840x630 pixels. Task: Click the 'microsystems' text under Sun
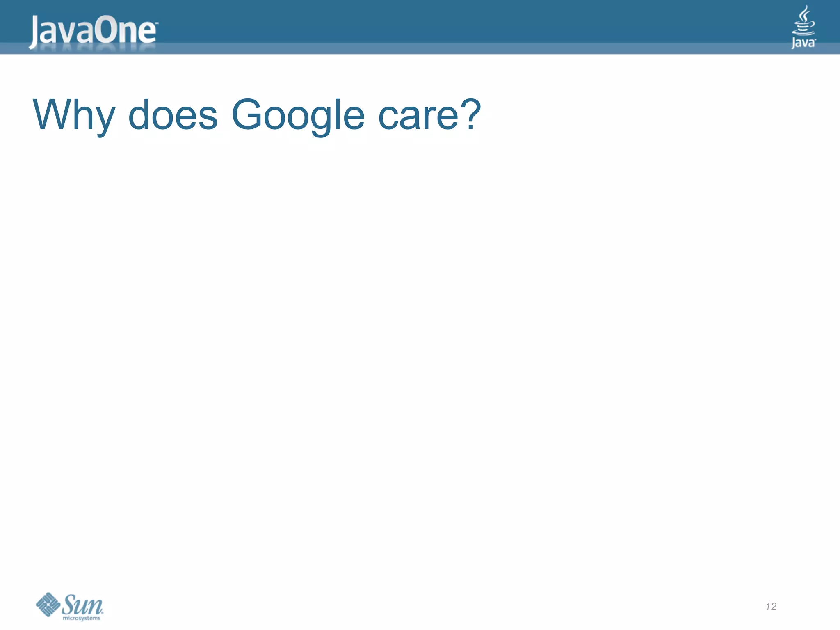pyautogui.click(x=81, y=618)
